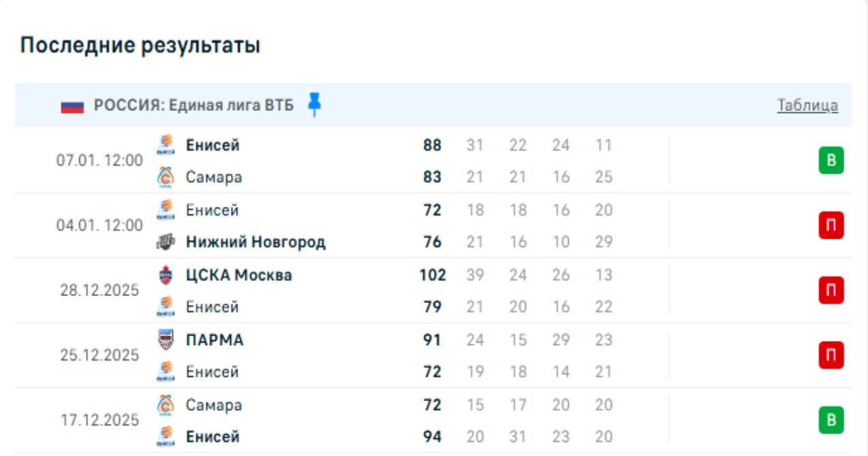This screenshot has width=868, height=456.
Task: Click the final score 102 for ЦСКА Москва
Action: [433, 275]
